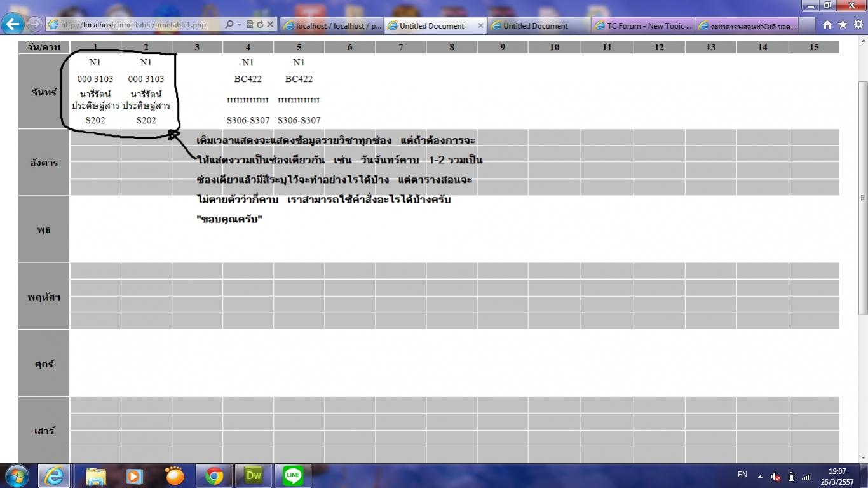Click the อังคาร day row header
The image size is (868, 488).
44,163
